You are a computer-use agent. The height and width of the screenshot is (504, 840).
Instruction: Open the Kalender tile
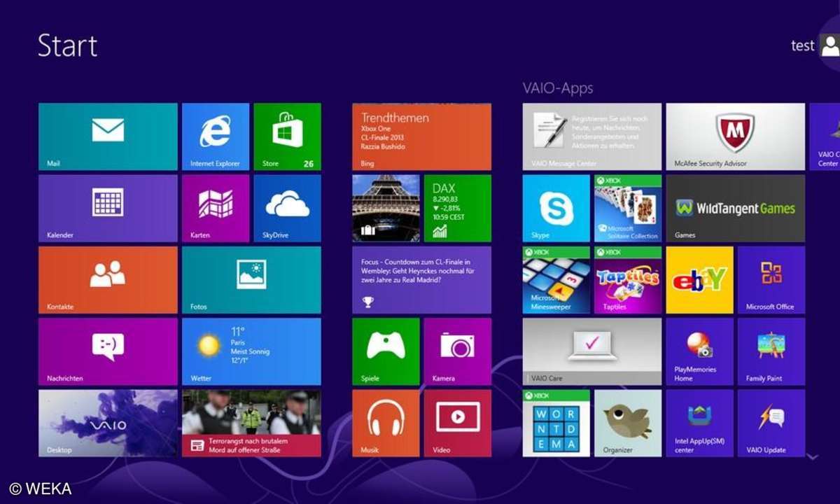108,209
